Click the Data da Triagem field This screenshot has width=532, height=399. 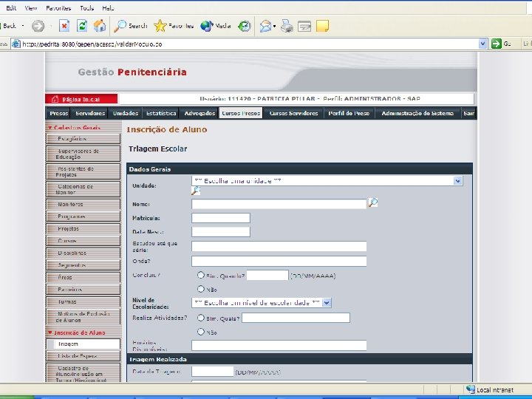[212, 372]
